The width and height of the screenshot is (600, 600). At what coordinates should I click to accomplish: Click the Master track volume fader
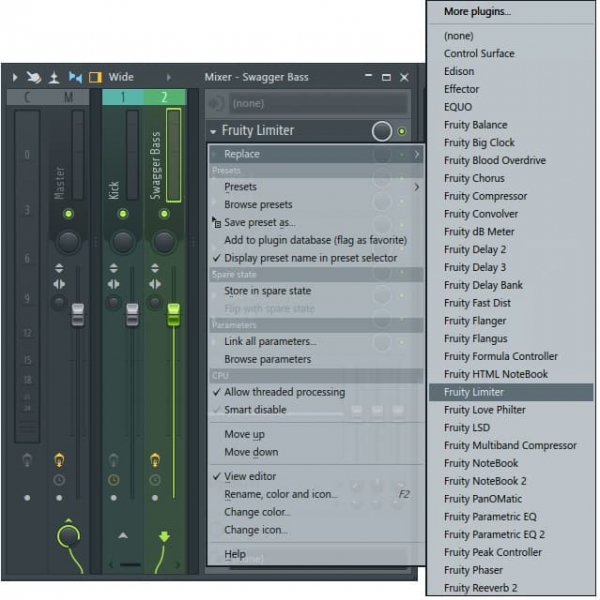78,315
